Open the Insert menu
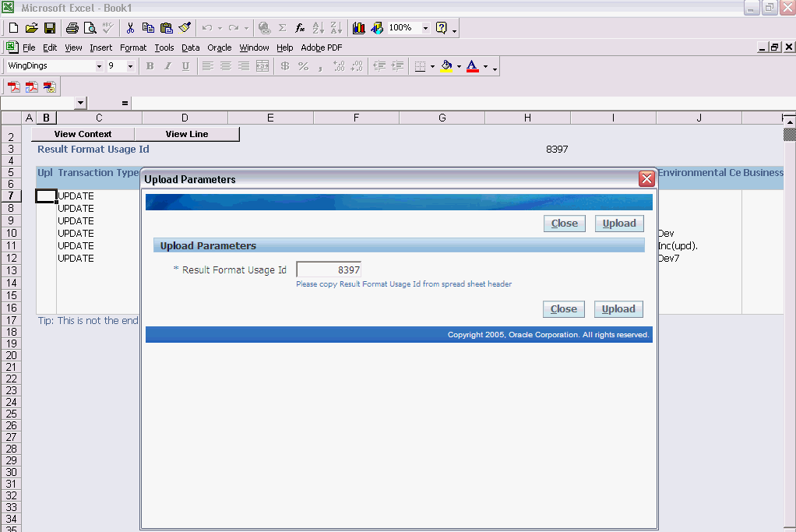The height and width of the screenshot is (532, 796). [101, 48]
